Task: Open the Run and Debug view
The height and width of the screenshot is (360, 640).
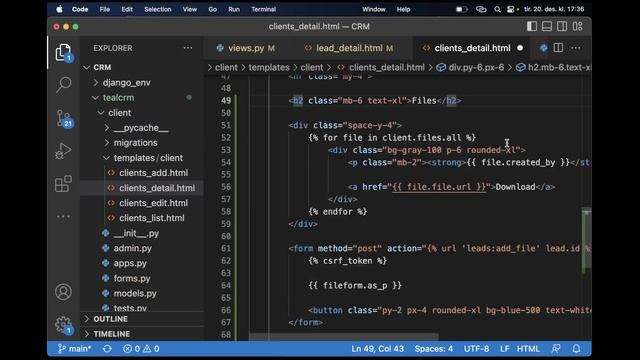Action: pos(63,151)
